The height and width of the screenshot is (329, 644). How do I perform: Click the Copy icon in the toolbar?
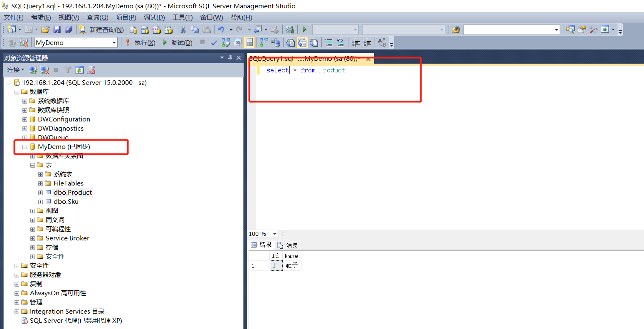coord(195,30)
